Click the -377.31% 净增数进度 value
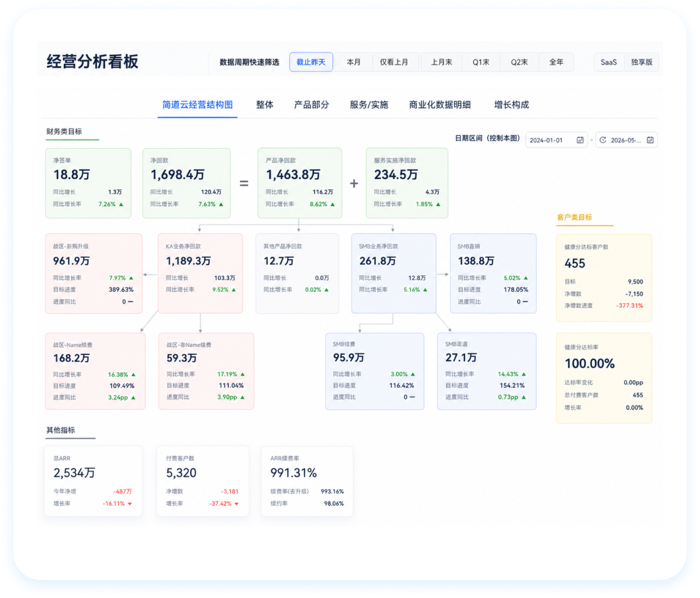Viewport: 700px width, 598px height. pos(630,306)
